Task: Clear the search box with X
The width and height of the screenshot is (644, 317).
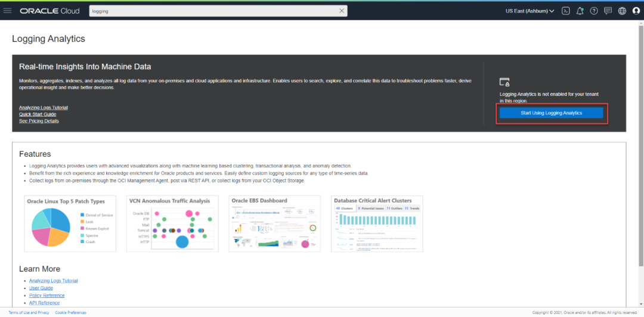Action: [x=341, y=11]
